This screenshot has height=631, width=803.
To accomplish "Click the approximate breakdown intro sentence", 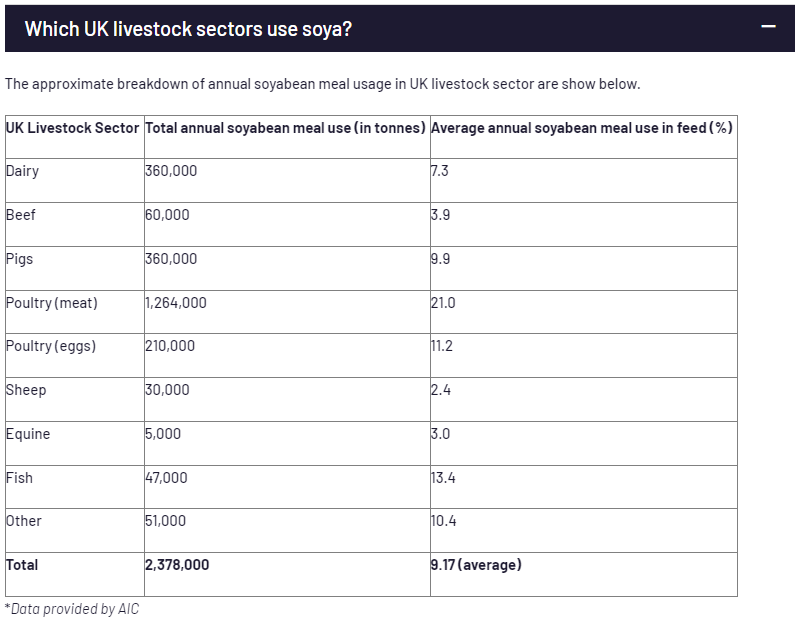I will tap(322, 84).
